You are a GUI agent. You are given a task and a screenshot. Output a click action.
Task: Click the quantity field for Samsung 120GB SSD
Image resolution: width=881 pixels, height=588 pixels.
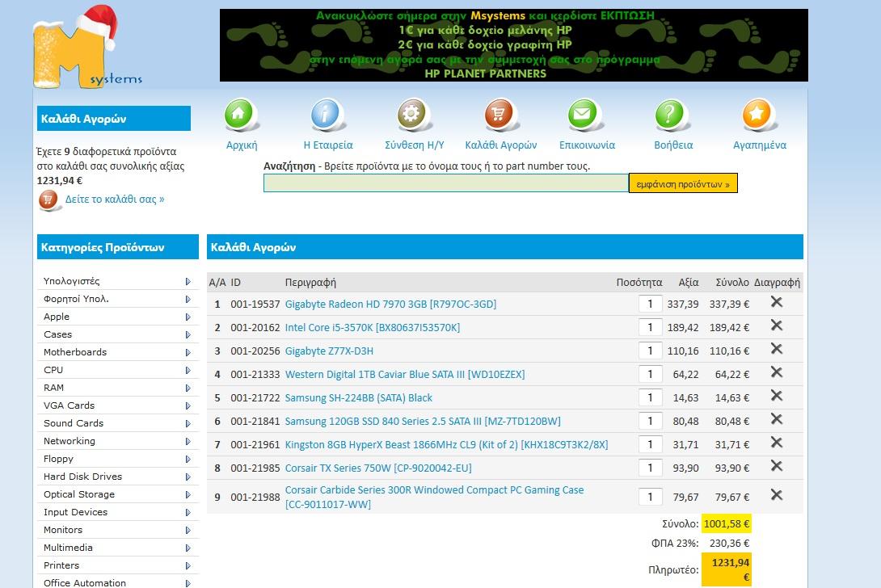click(x=650, y=421)
